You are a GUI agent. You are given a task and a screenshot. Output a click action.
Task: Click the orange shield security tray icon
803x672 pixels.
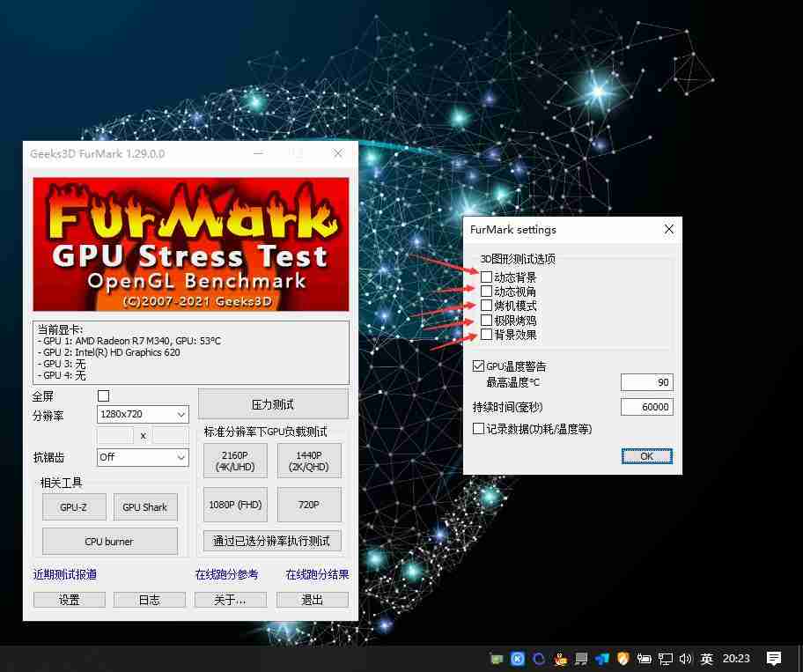click(x=623, y=659)
